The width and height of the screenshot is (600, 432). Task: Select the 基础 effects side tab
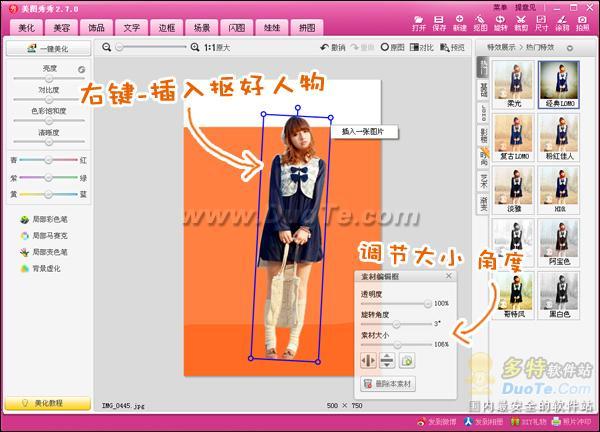coord(484,90)
